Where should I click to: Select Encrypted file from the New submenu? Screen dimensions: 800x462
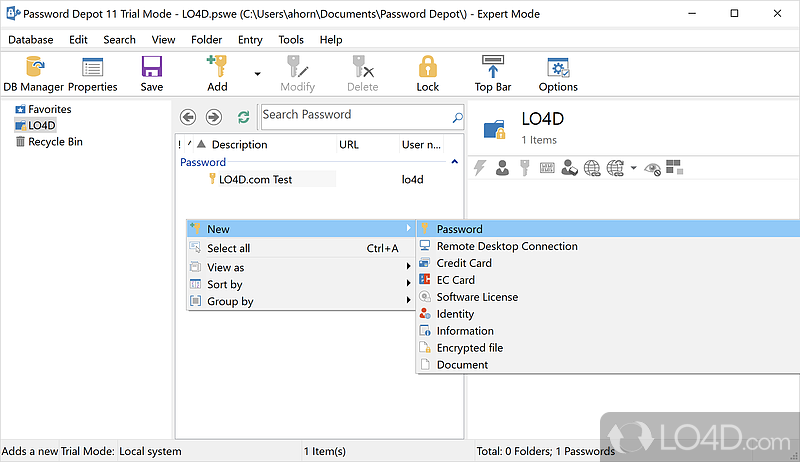pos(469,348)
